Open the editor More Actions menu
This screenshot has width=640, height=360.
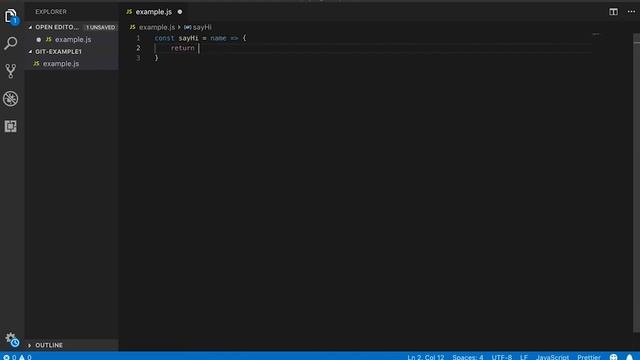631,12
